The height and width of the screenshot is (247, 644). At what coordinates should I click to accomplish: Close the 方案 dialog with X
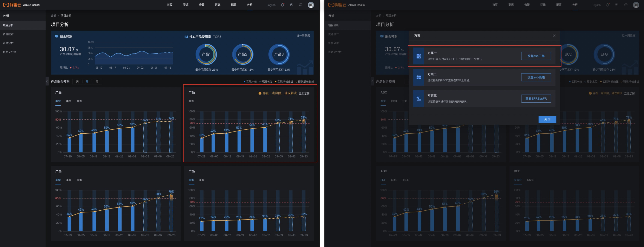(x=554, y=35)
